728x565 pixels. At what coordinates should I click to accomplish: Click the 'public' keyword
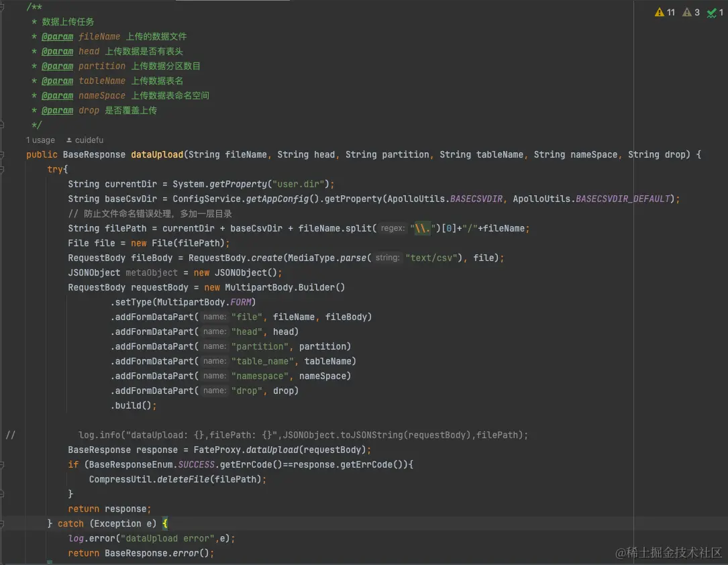42,154
